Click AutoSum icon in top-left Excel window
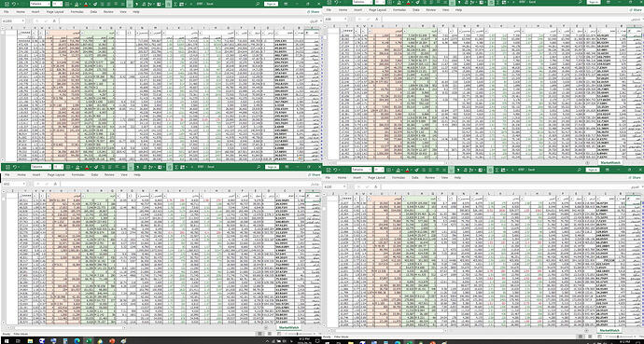Viewport: 644px width, 344px height. pos(175,4)
